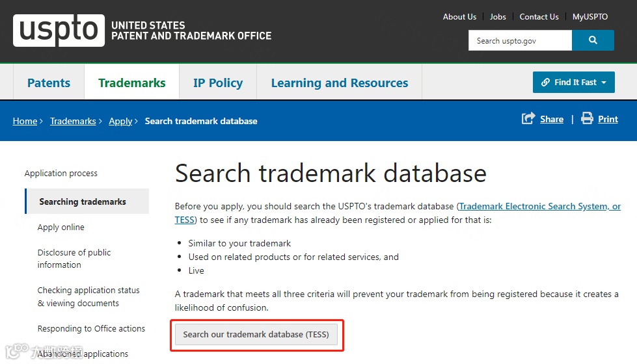
Task: Open Abandoned applications sidebar item
Action: (83, 354)
